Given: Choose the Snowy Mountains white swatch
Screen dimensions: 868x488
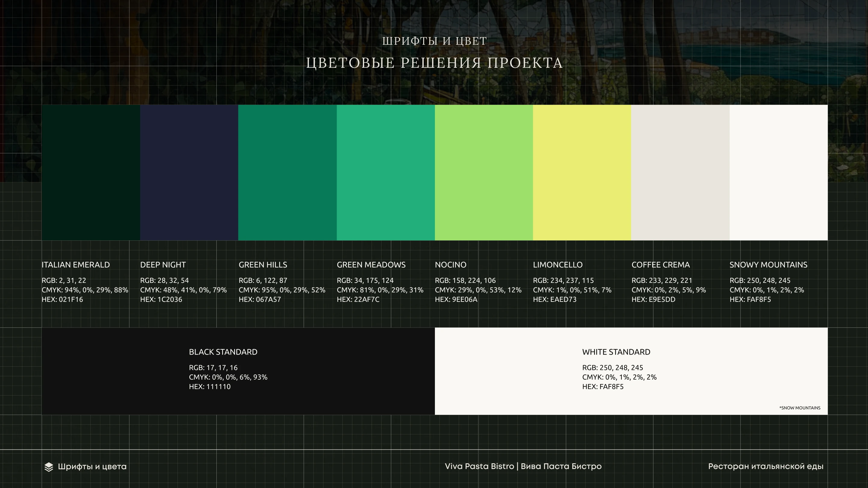Looking at the screenshot, I should [x=778, y=172].
